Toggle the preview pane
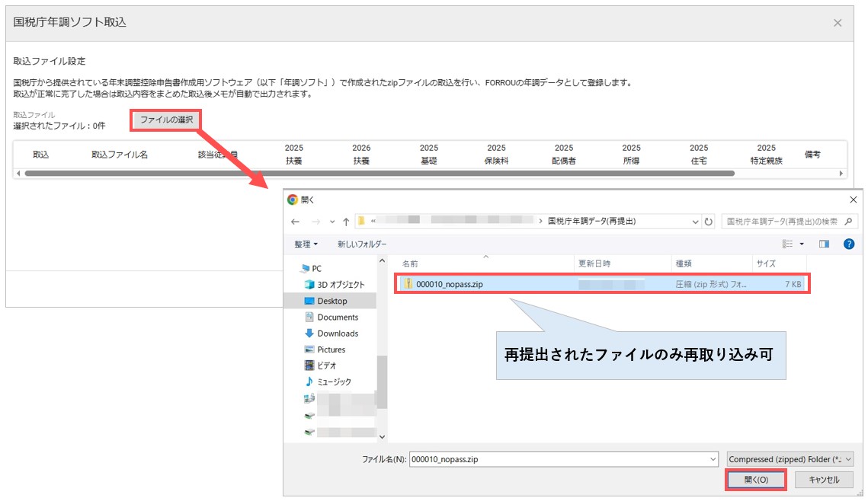The image size is (868, 501). [825, 244]
